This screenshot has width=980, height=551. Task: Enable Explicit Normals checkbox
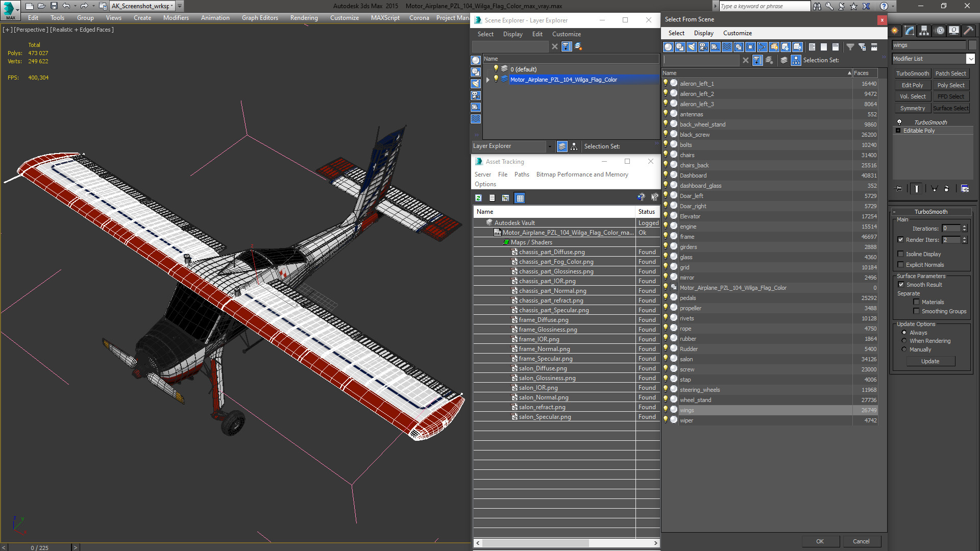pyautogui.click(x=900, y=265)
